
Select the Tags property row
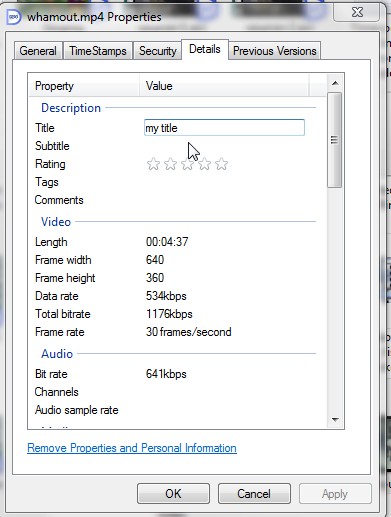(172, 182)
